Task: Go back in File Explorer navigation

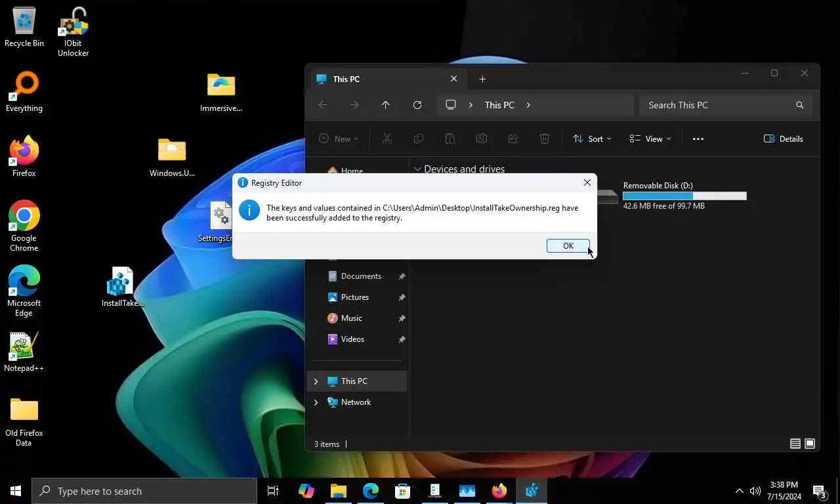Action: click(322, 105)
